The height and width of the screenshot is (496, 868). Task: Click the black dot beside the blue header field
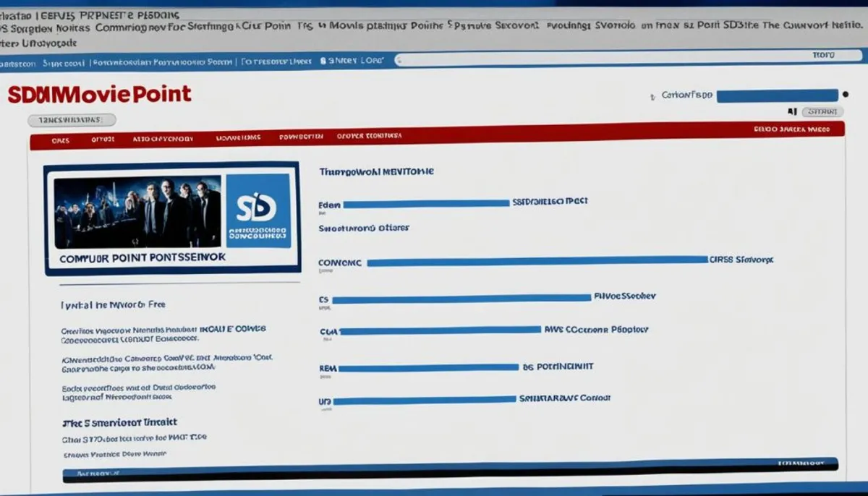[845, 95]
